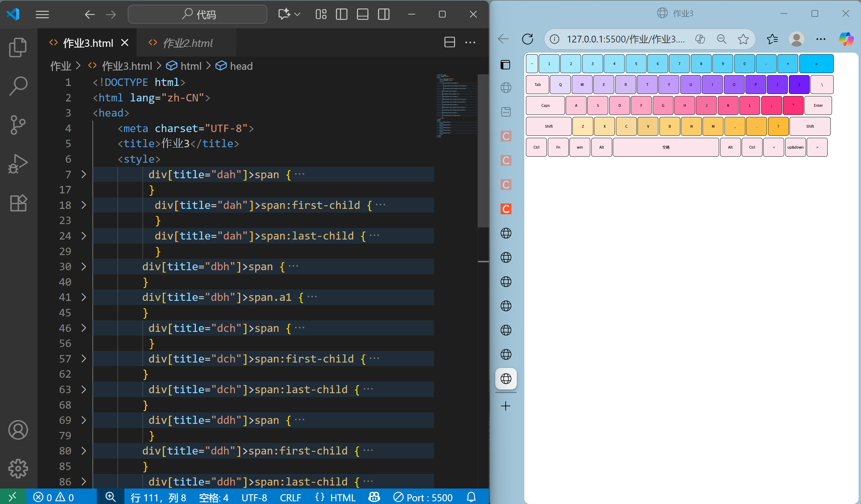Click the CRLF line ending indicator
Viewport: 861px width, 504px height.
[x=290, y=497]
